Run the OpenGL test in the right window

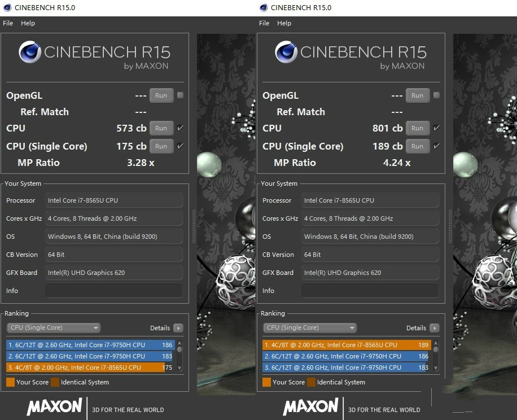418,95
